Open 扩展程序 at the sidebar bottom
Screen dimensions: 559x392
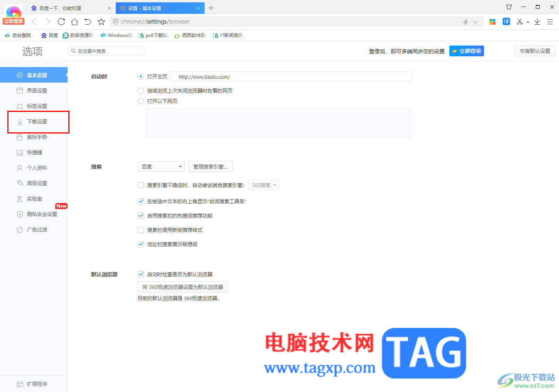click(34, 384)
